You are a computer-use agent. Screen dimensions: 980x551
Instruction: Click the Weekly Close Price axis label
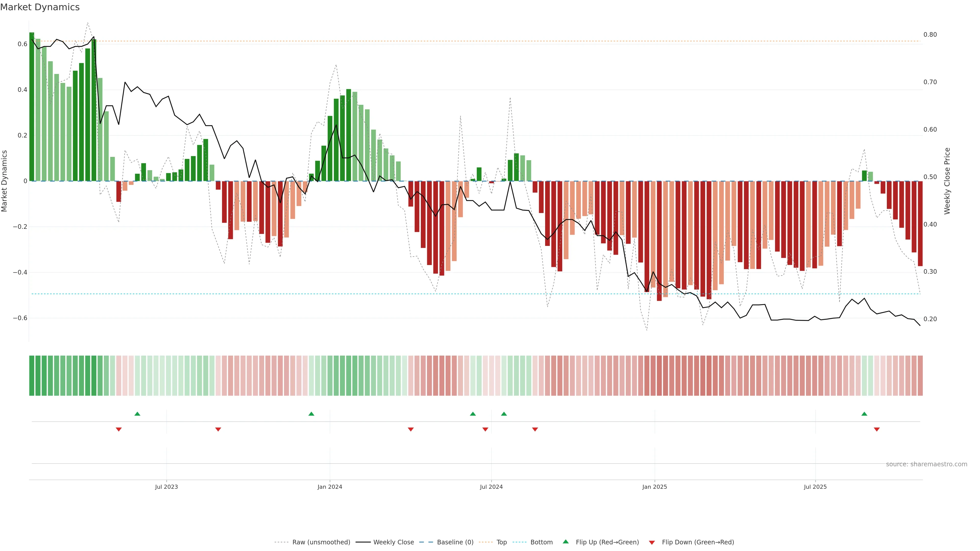[947, 181]
